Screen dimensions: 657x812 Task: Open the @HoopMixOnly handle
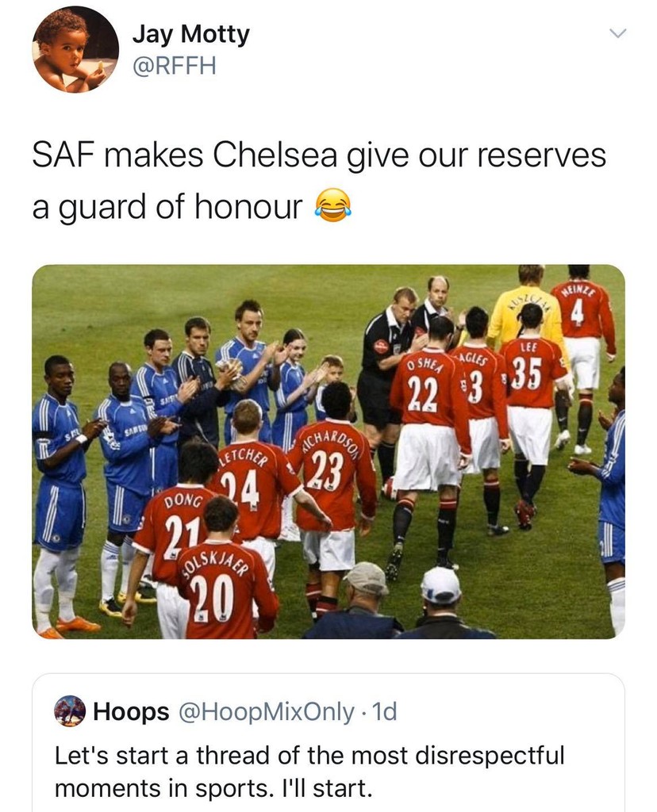[266, 712]
